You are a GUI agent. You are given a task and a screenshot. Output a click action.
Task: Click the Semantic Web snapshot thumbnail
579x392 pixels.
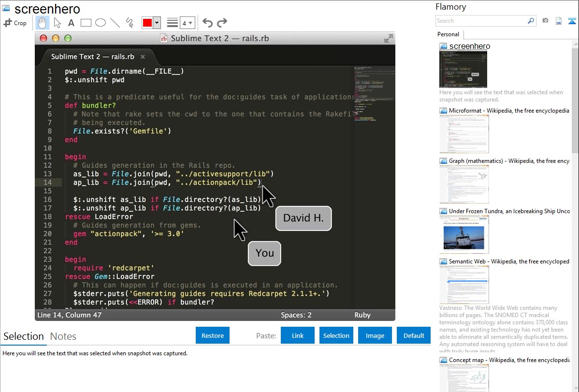pos(464,285)
